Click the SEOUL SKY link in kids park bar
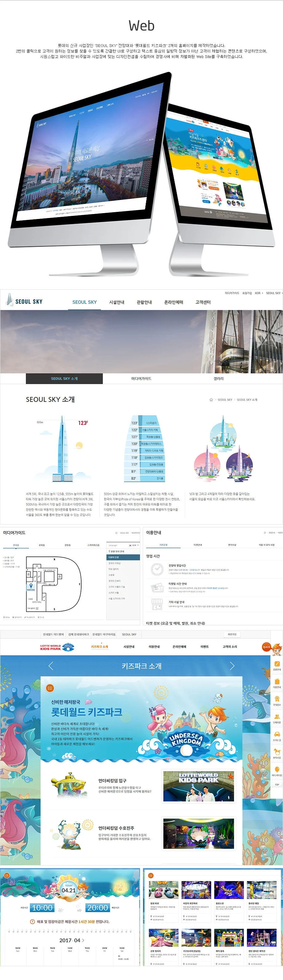Image resolution: width=283 pixels, height=980 pixels. [x=129, y=634]
